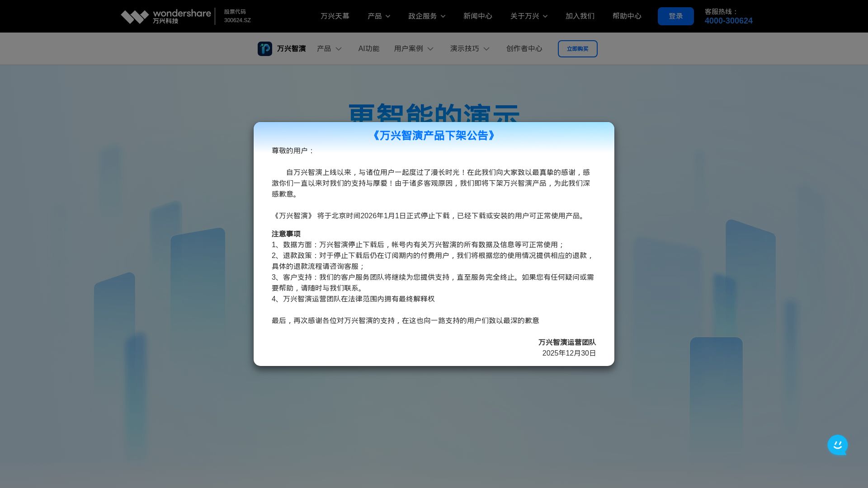This screenshot has height=488, width=868.
Task: Click the 立即购买 button
Action: (577, 49)
